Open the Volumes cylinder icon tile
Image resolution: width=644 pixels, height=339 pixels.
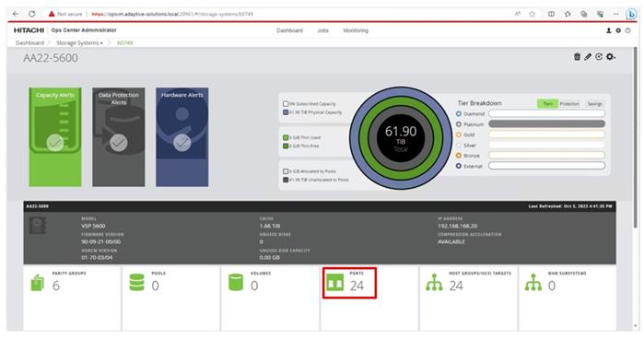tap(236, 283)
